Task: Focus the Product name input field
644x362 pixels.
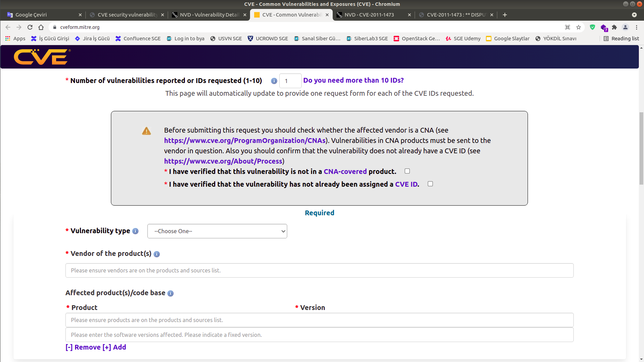Action: (x=320, y=320)
